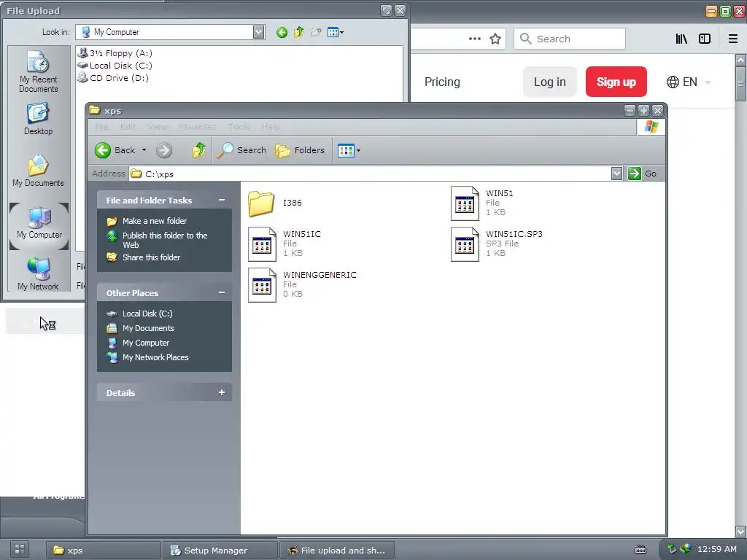Click Desktop shortcut in File Upload
This screenshot has height=560, width=747.
tap(38, 120)
